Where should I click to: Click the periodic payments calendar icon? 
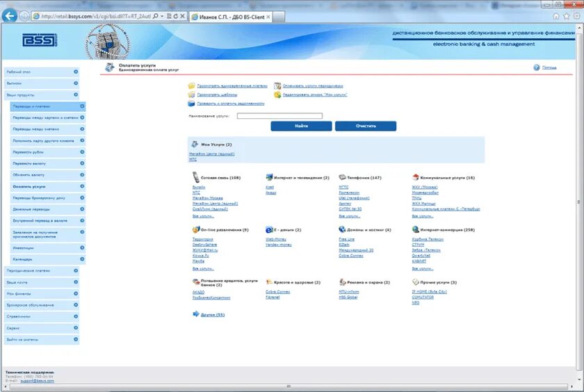(x=277, y=86)
